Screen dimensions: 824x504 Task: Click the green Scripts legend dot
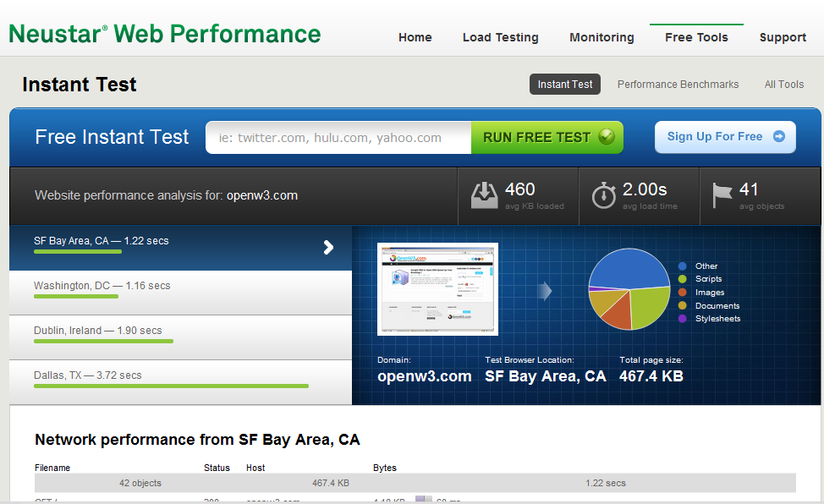tap(682, 279)
